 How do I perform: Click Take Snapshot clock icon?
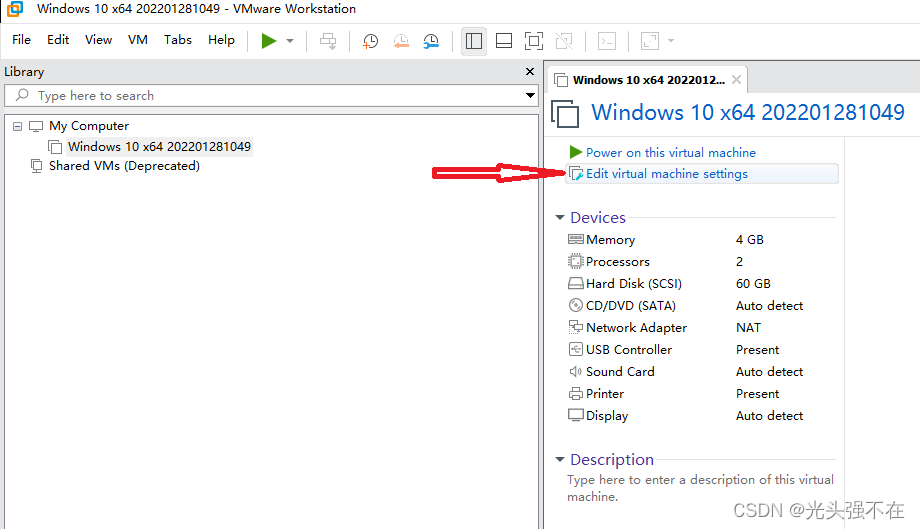coord(370,41)
